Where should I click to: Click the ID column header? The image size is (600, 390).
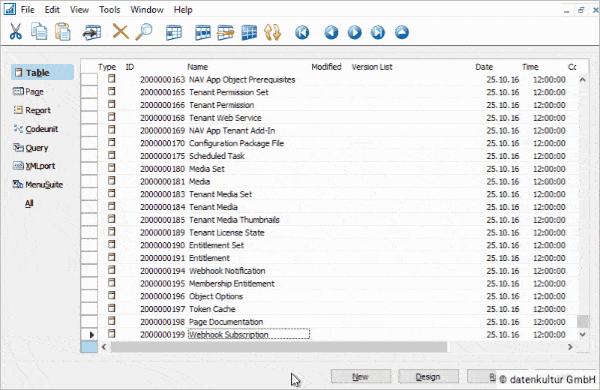coord(130,67)
